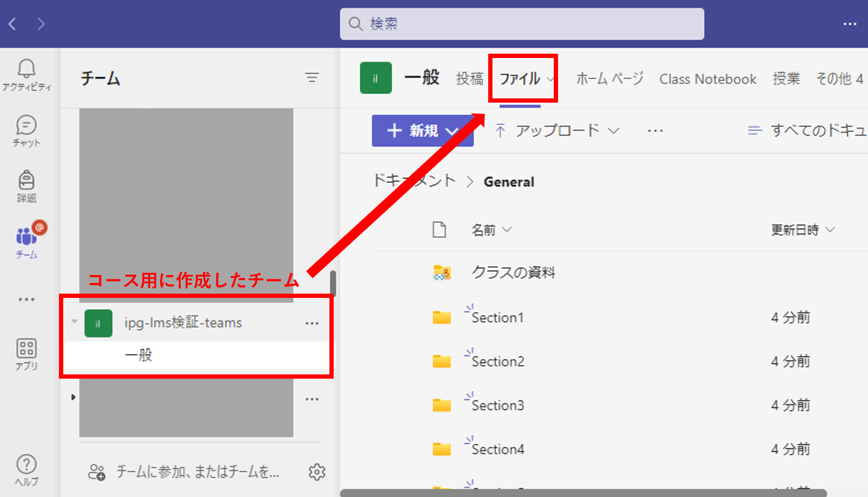Open the アップロード dropdown

pyautogui.click(x=557, y=131)
